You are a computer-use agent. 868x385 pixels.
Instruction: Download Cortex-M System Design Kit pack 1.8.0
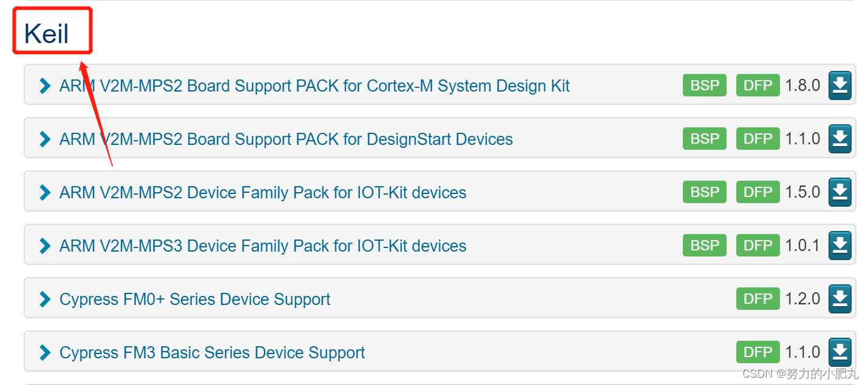[x=839, y=85]
